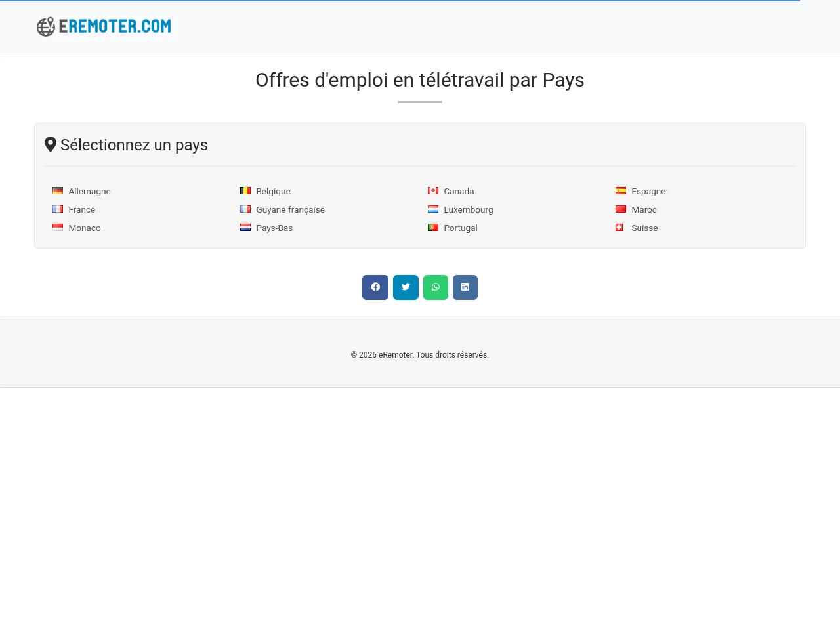The height and width of the screenshot is (630, 840).
Task: Share the page on Twitter
Action: click(406, 287)
